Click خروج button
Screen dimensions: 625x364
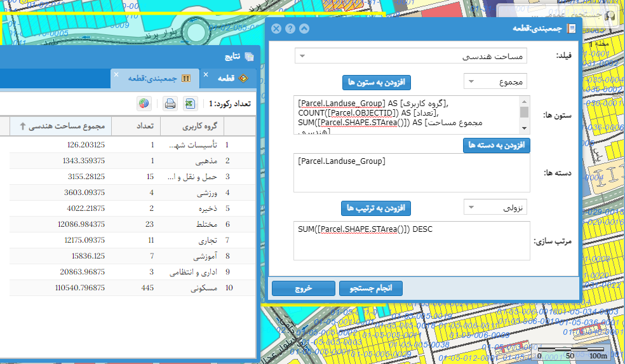[x=304, y=288]
